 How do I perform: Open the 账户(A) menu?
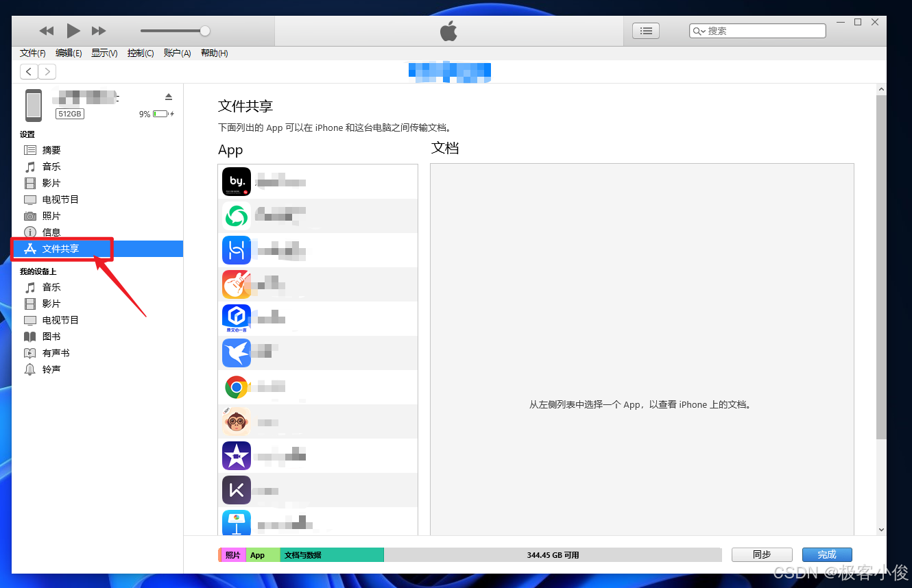[177, 53]
